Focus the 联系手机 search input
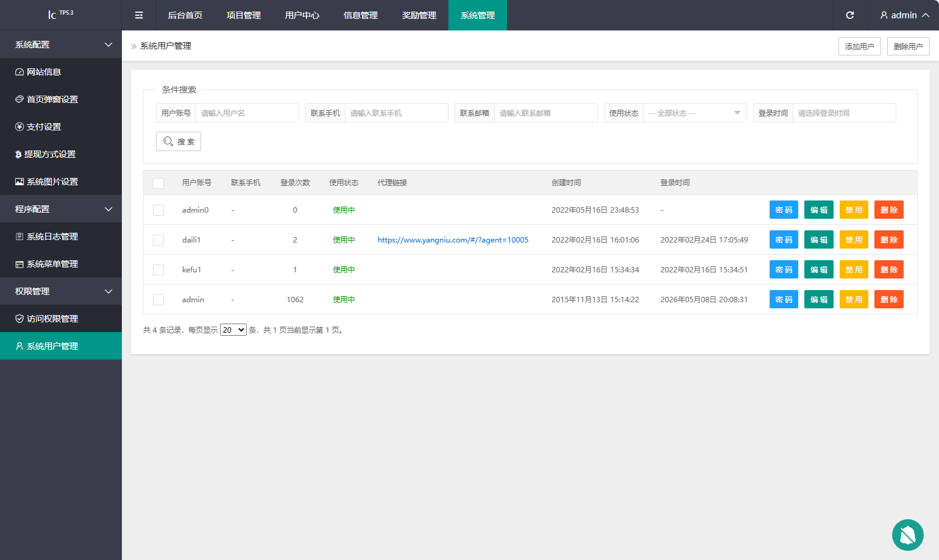 396,113
